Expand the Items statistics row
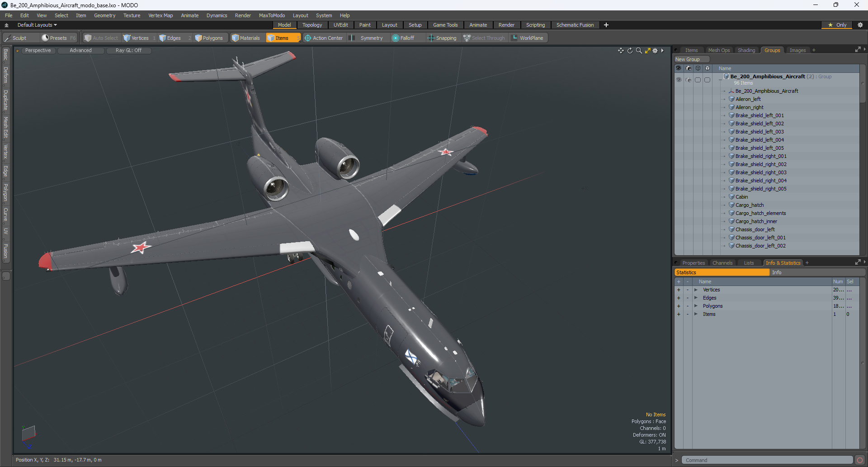 tap(696, 314)
